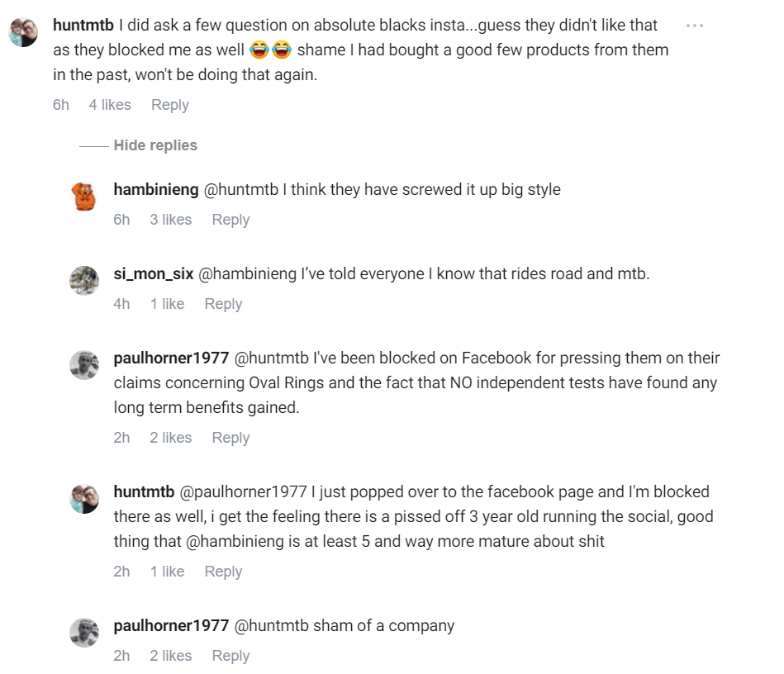View 3 likes on hambinieng's reply
Screen dimensions: 784x674
(x=170, y=220)
